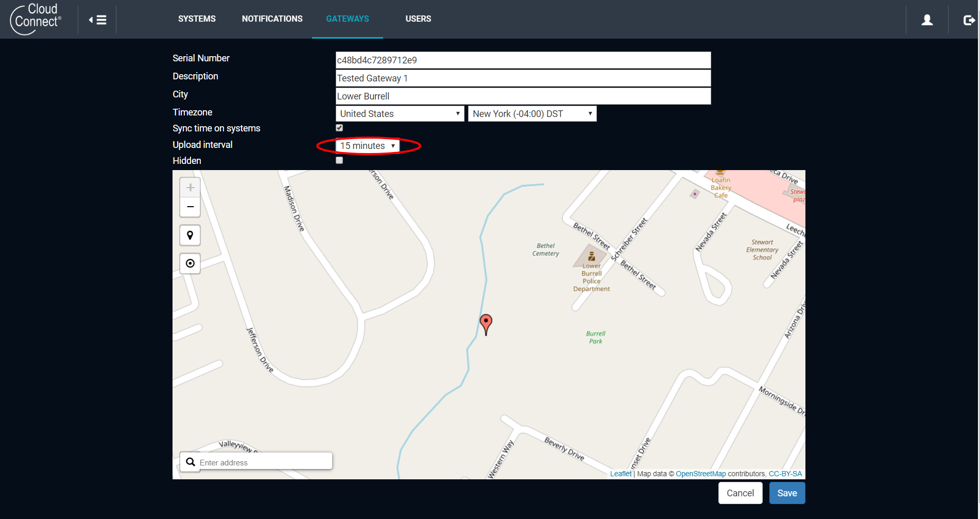Zoom out on the map
This screenshot has width=980, height=519.
click(190, 207)
